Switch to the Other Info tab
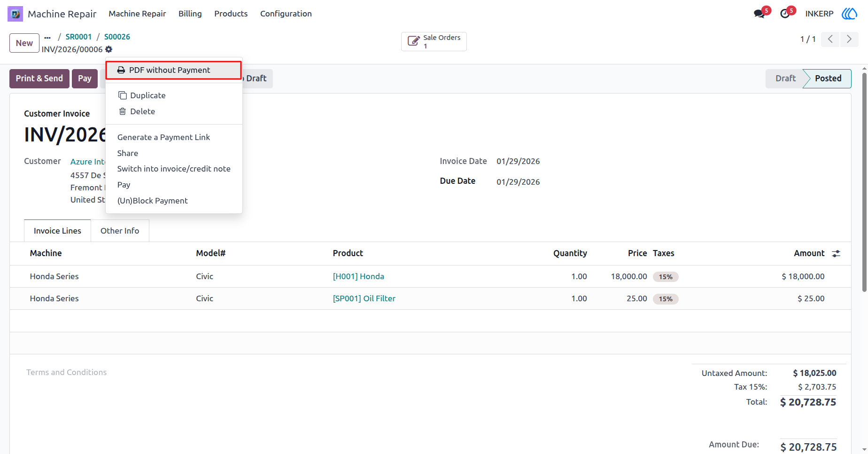 (120, 231)
